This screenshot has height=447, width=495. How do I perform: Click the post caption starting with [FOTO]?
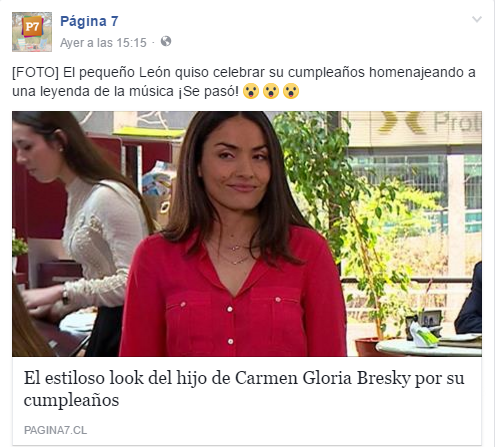click(244, 82)
